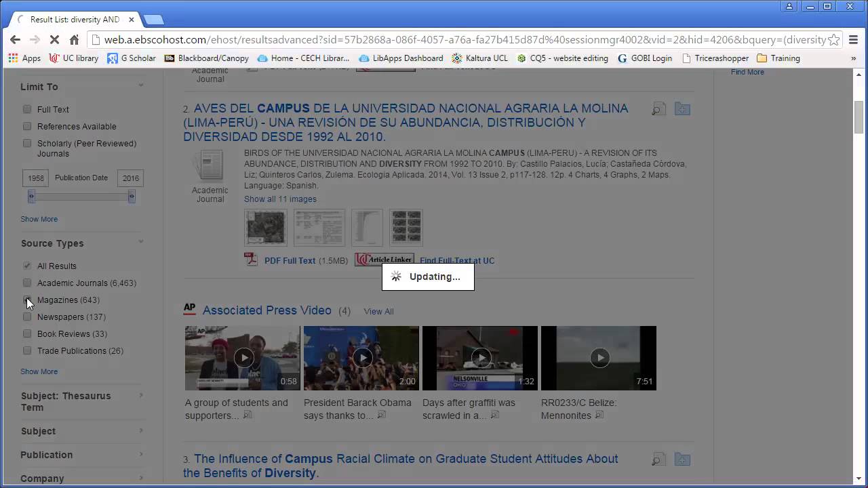Open the Apps bookmark shortcut
This screenshot has width=868, height=488.
tap(24, 58)
